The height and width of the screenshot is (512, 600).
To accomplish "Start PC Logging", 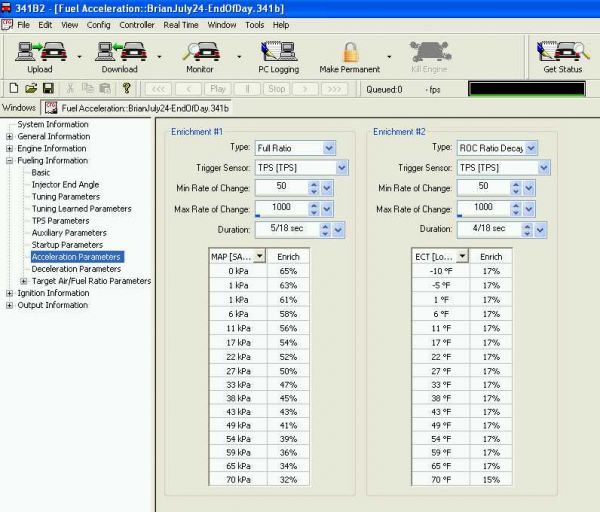I will click(x=277, y=52).
